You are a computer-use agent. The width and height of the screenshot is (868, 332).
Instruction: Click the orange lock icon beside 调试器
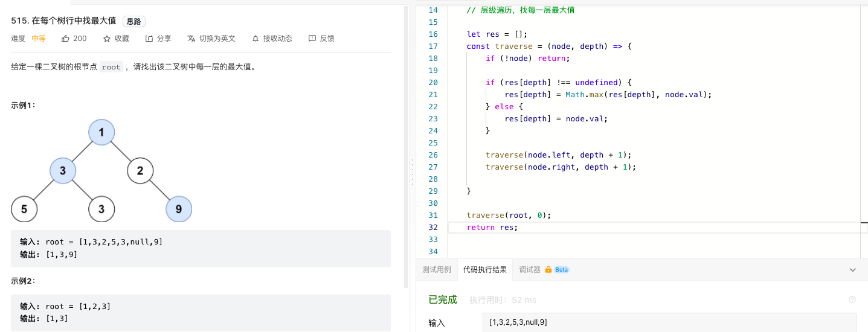(548, 270)
